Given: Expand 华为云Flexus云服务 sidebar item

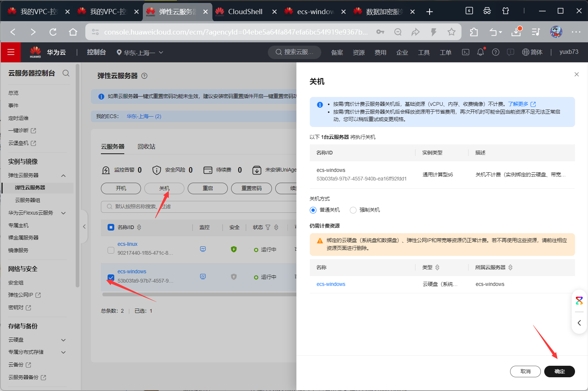Looking at the screenshot, I should [x=63, y=213].
